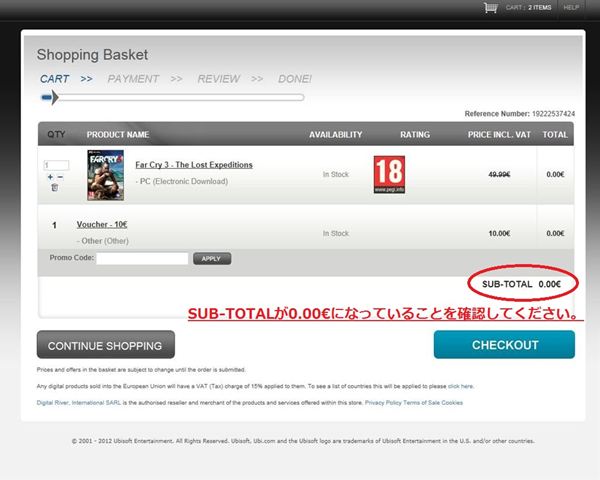Increase Far Cry 3 quantity with plus

50,177
